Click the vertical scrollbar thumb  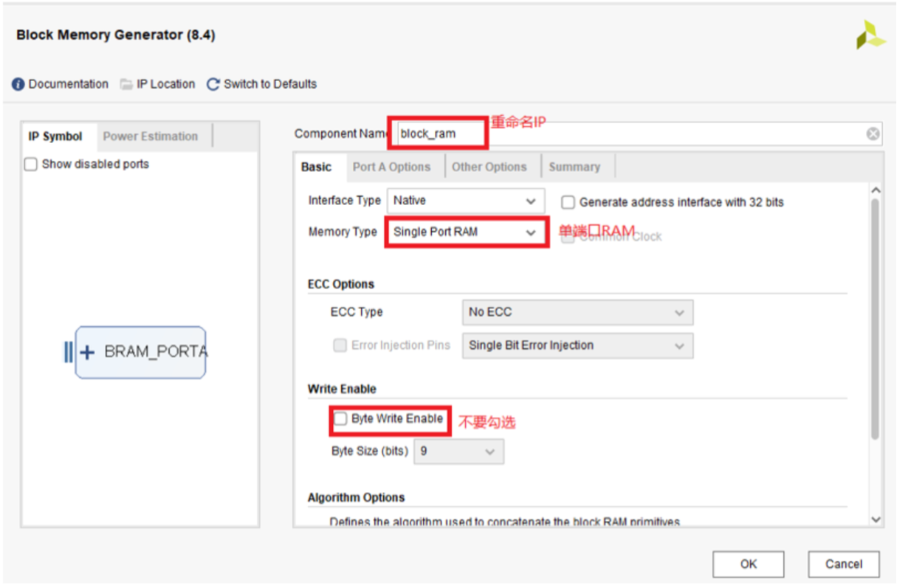point(876,317)
